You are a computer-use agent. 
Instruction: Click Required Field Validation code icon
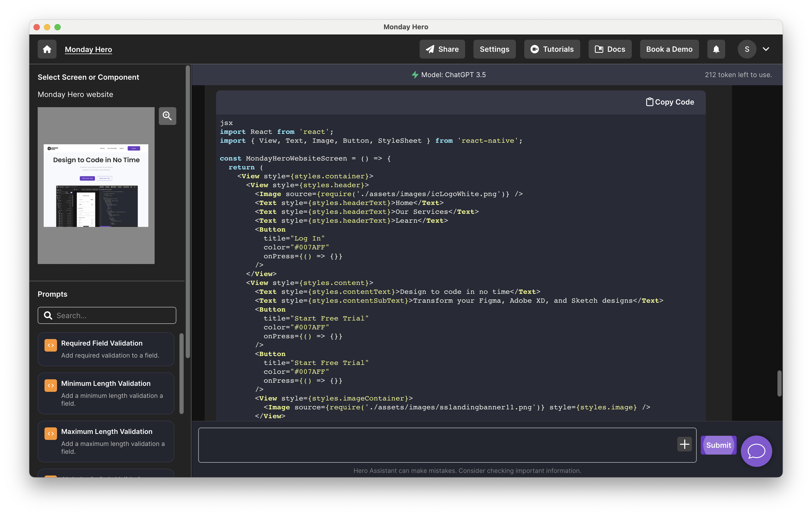tap(50, 345)
